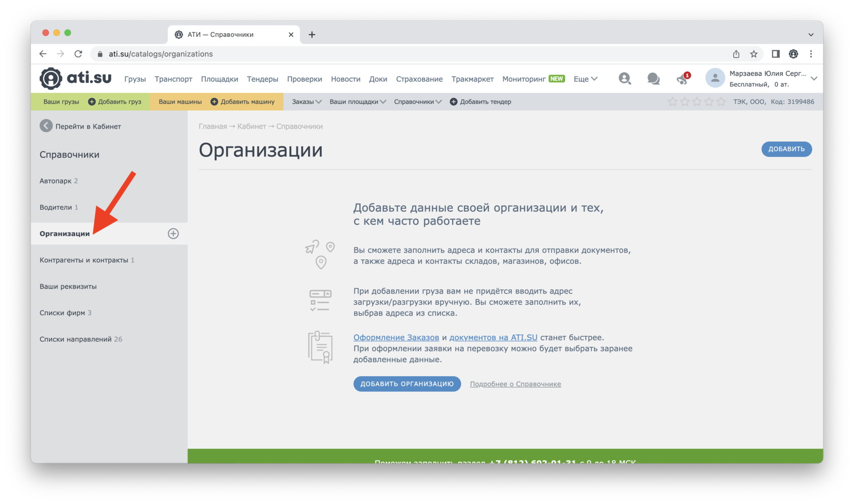Image resolution: width=854 pixels, height=504 pixels.
Task: Expand the Еще dropdown
Action: point(586,79)
